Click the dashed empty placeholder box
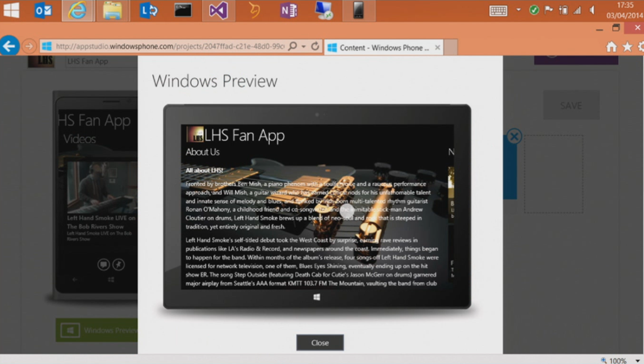The height and width of the screenshot is (364, 644). 553,174
